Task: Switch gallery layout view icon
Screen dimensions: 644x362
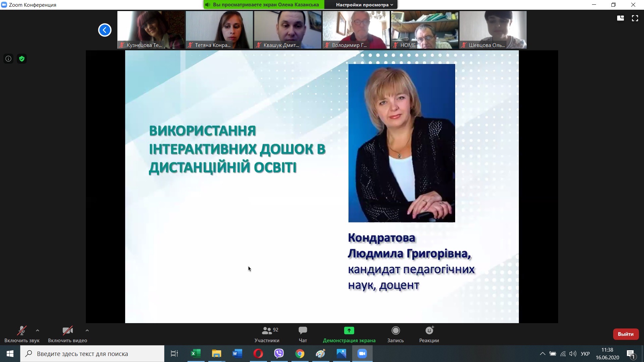Action: coord(620,18)
